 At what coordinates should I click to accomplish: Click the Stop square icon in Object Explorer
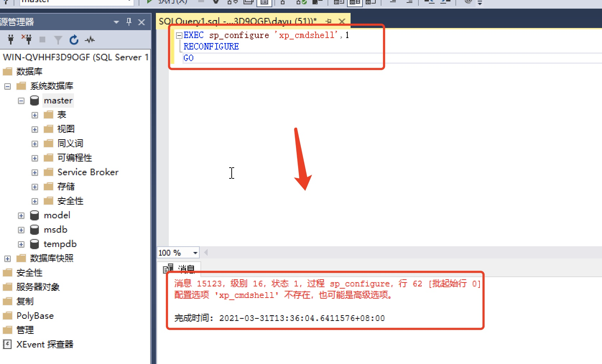[42, 39]
